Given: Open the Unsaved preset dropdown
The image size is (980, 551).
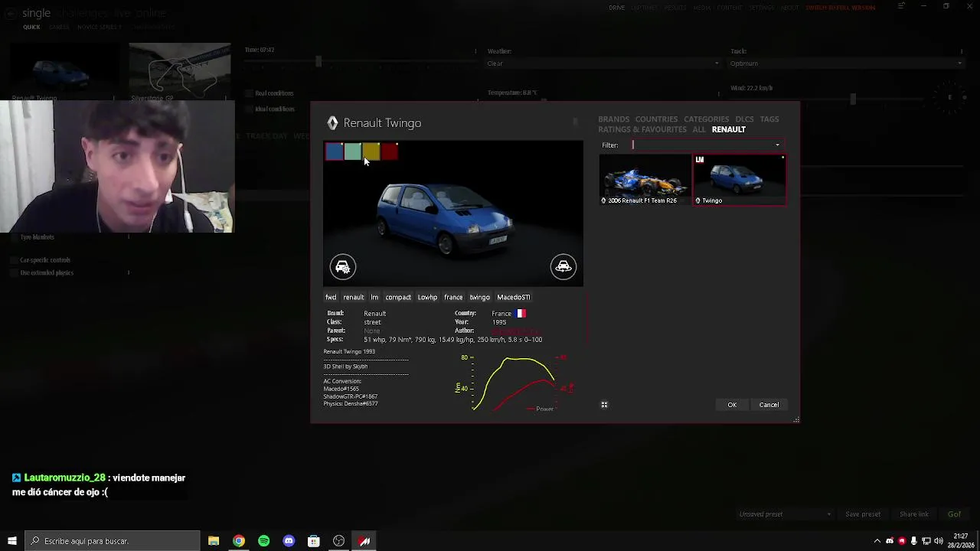Looking at the screenshot, I should (785, 514).
